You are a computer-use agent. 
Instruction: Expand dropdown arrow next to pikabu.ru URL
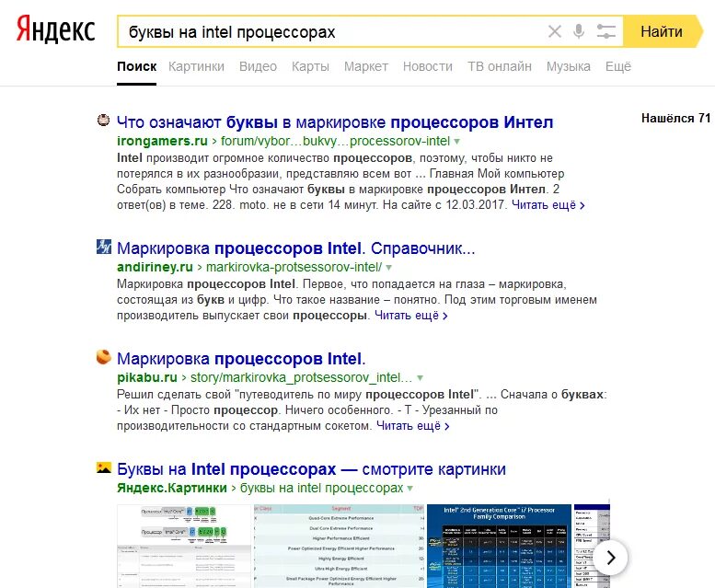tap(420, 378)
